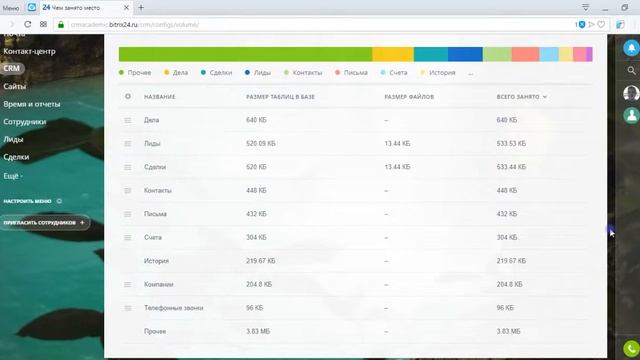This screenshot has width=640, height=360.
Task: Open the notifications bell icon
Action: coord(631,48)
